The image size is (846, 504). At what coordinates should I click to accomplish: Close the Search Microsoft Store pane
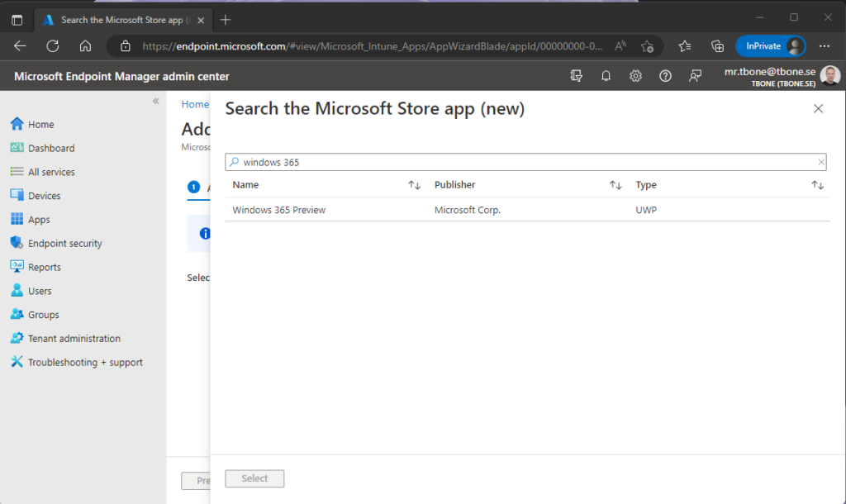click(x=818, y=108)
